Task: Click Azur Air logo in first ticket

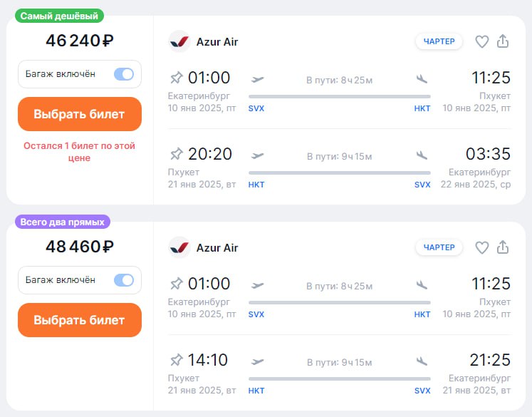Action: pos(179,41)
